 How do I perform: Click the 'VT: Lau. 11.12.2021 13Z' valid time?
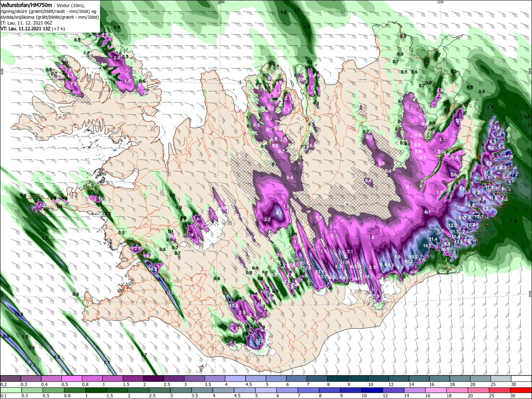pos(26,29)
